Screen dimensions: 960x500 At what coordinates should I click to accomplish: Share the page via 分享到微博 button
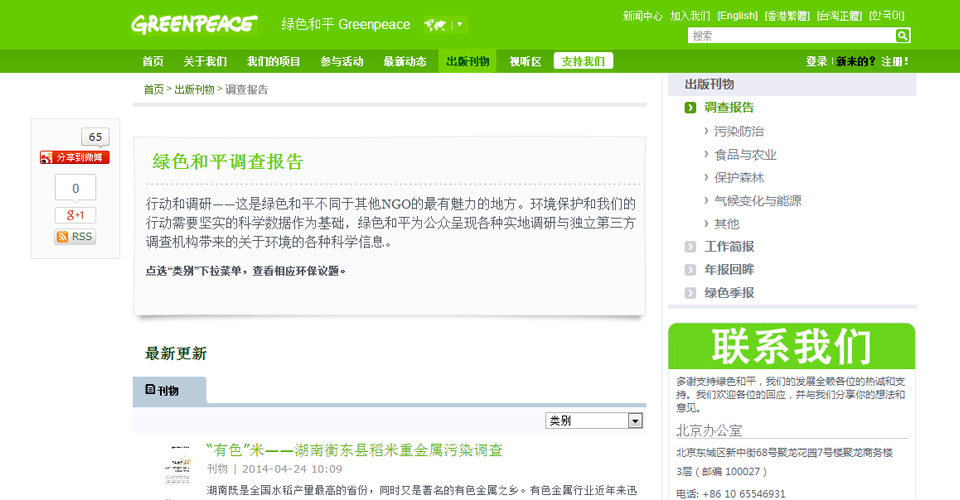[x=75, y=157]
